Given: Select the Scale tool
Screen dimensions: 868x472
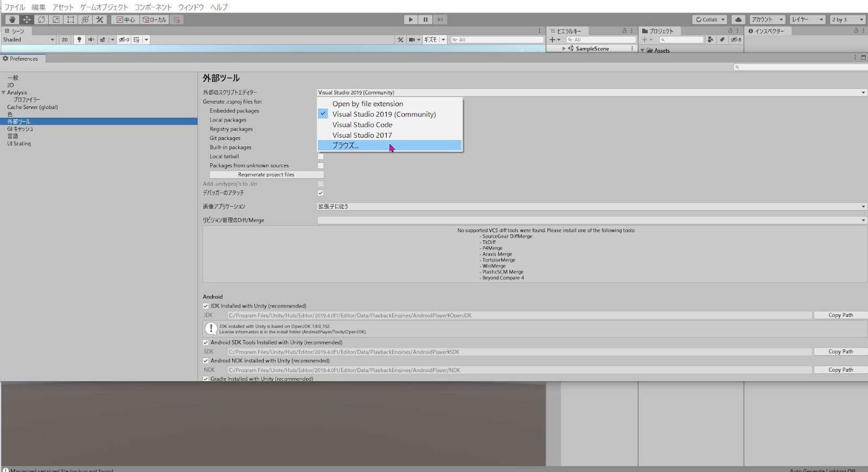Looking at the screenshot, I should 56,20.
